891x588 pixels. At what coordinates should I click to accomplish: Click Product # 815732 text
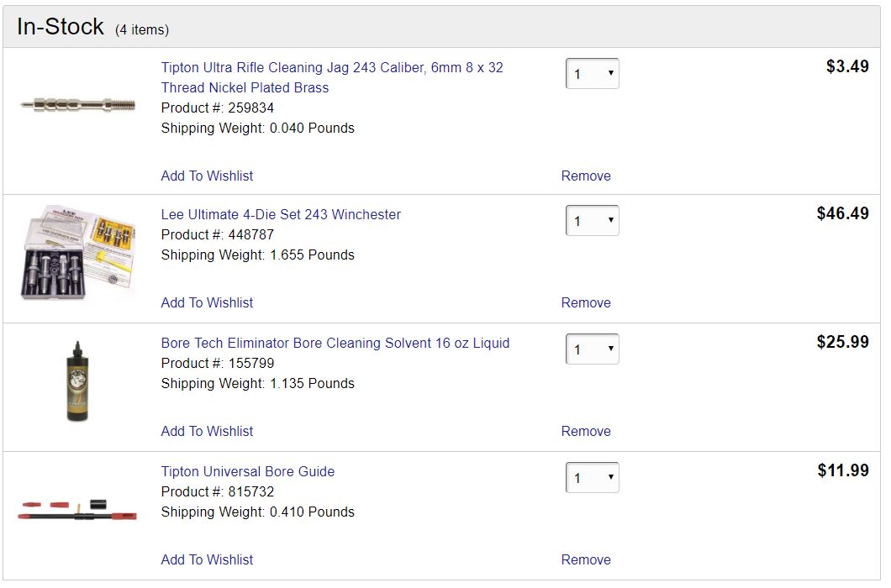point(217,491)
